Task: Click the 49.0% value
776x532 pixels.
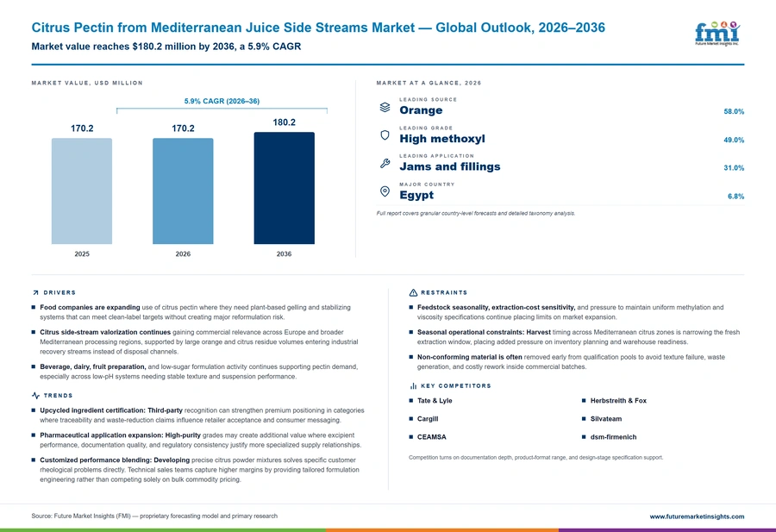Action: pos(734,140)
